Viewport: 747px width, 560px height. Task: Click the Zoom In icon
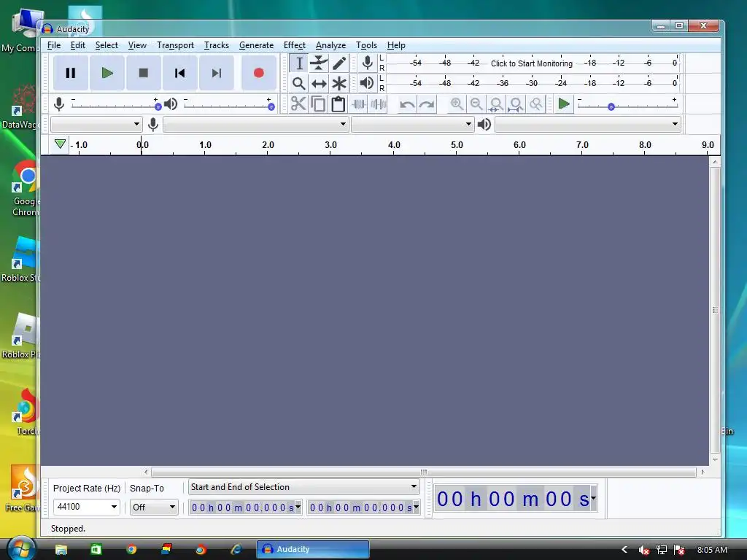pyautogui.click(x=457, y=104)
